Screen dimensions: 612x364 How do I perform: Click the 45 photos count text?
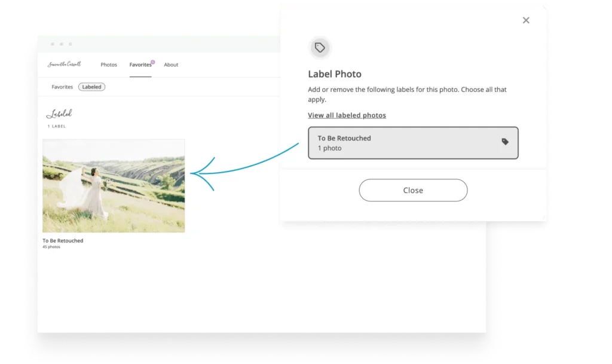51,247
